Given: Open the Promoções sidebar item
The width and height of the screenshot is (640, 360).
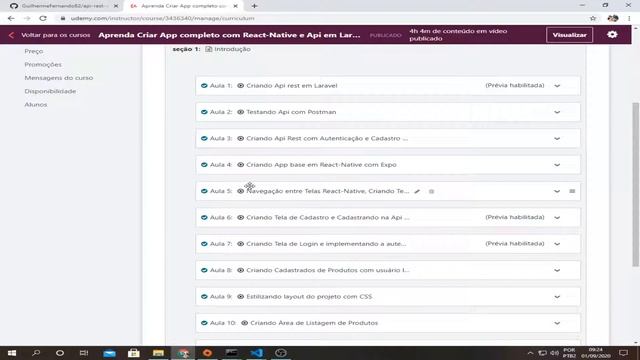Looking at the screenshot, I should [43, 64].
